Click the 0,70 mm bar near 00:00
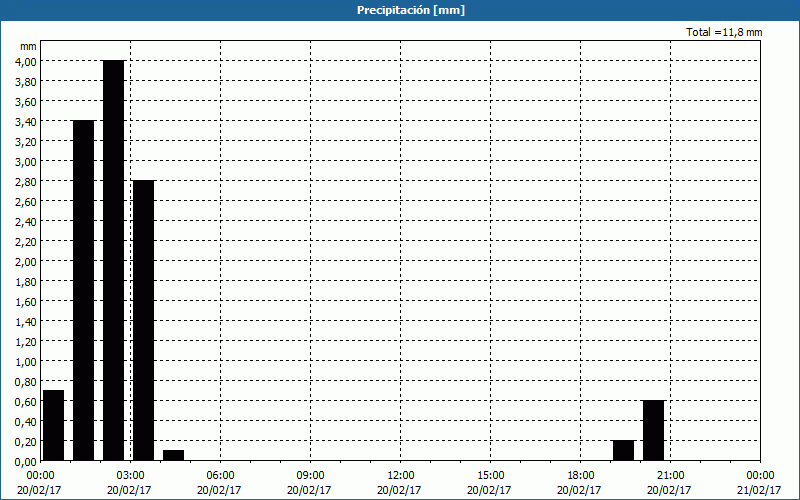Image resolution: width=800 pixels, height=500 pixels. click(x=54, y=426)
